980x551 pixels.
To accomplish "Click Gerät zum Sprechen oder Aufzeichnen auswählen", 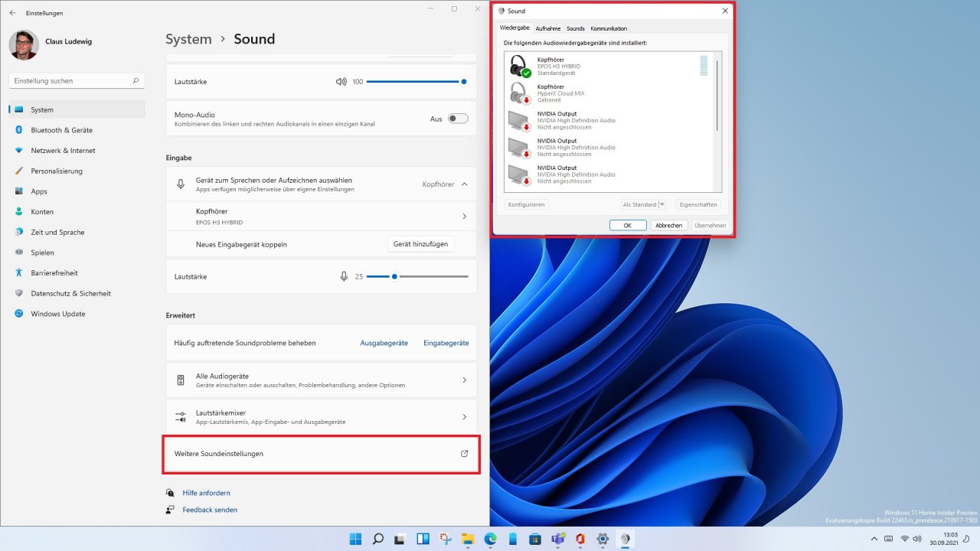I will point(322,184).
